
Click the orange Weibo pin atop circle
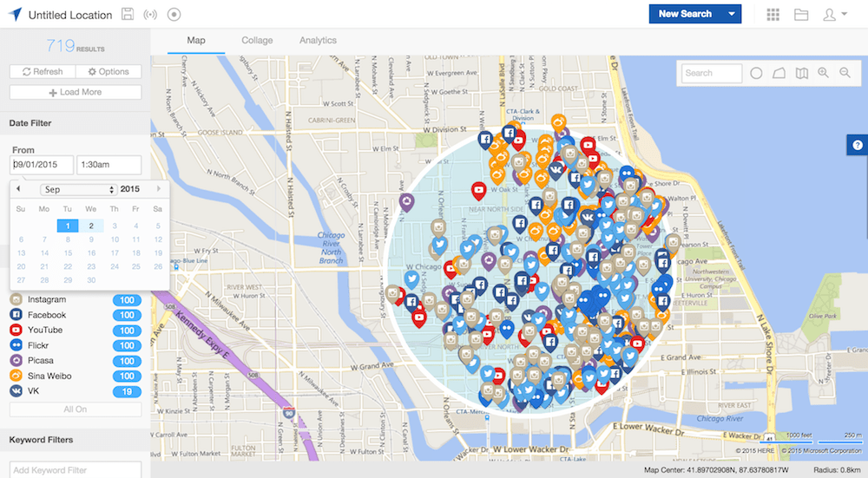[558, 122]
